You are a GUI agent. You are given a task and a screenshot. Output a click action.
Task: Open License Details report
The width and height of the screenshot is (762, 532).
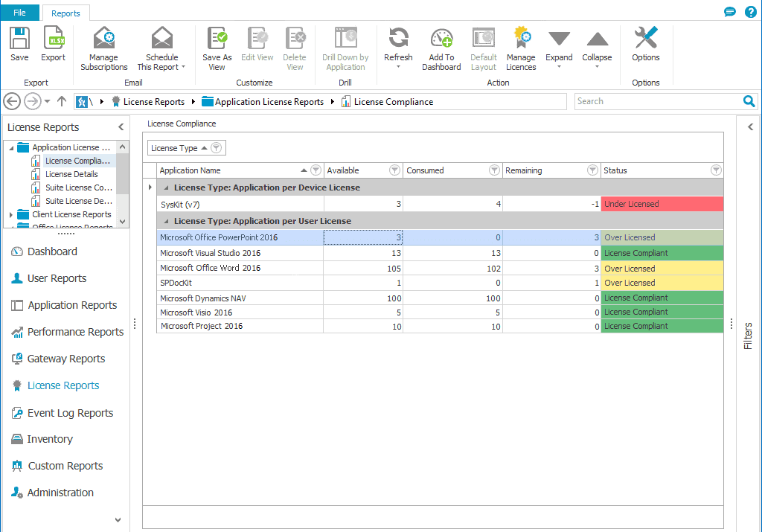pos(71,174)
